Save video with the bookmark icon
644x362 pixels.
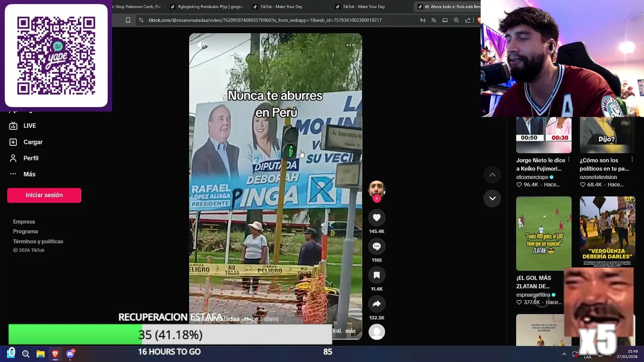[377, 275]
